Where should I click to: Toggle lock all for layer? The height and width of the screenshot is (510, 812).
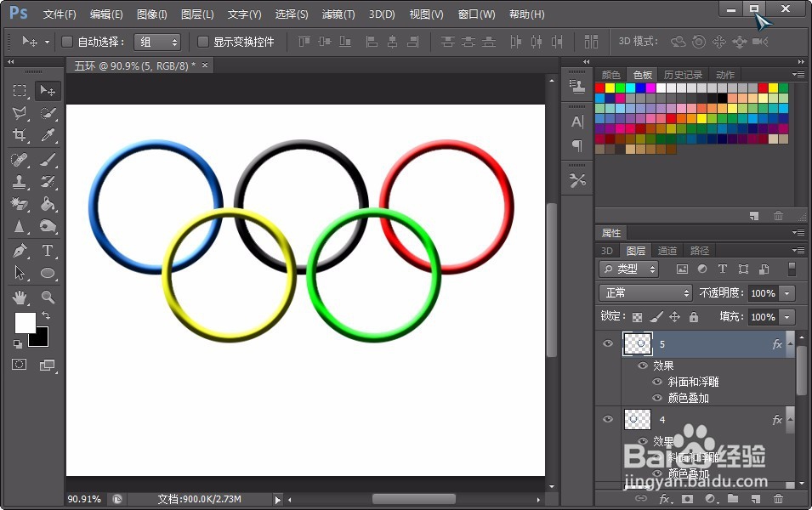tap(694, 317)
